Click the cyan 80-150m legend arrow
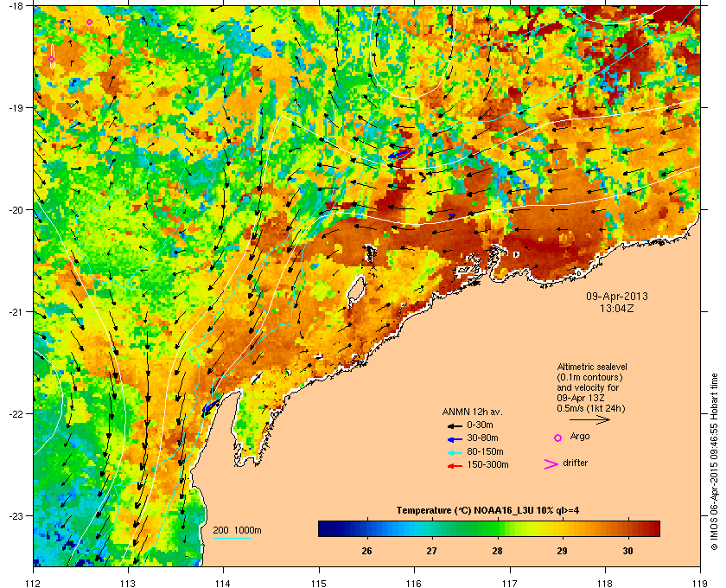The width and height of the screenshot is (726, 588). [455, 453]
